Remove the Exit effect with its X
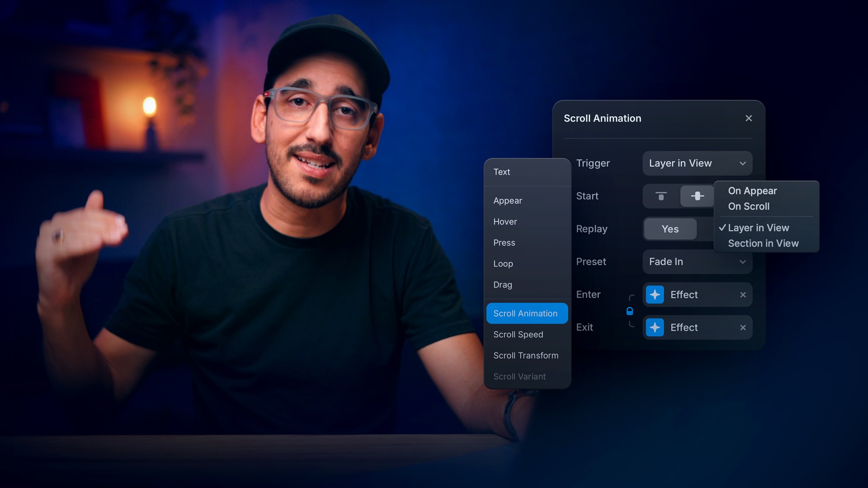 [x=743, y=328]
